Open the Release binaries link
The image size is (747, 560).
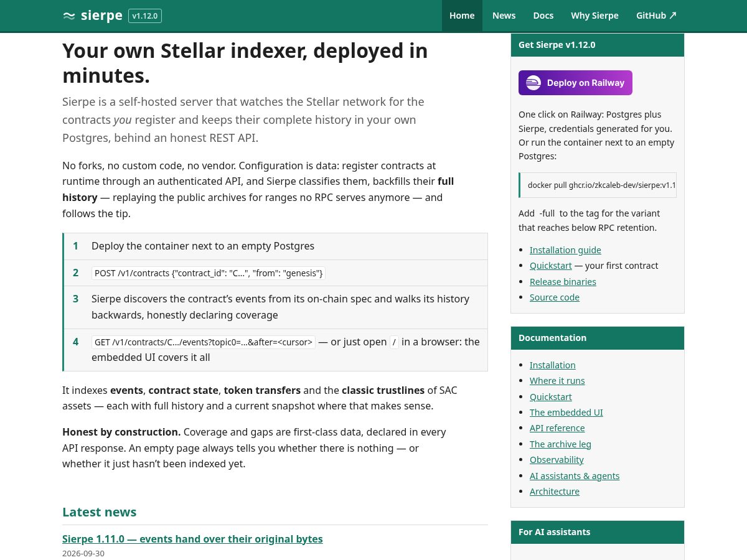[563, 282]
